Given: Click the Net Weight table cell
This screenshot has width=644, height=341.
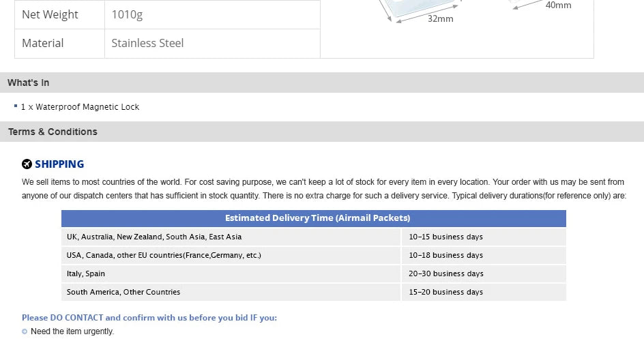Looking at the screenshot, I should [59, 14].
